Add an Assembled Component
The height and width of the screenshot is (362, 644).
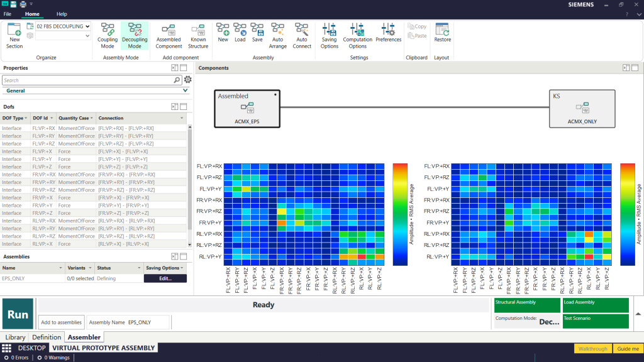point(169,36)
